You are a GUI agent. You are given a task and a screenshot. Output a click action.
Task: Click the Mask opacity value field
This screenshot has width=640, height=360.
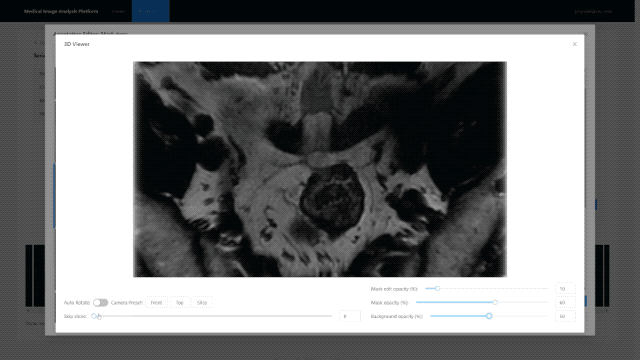pos(565,302)
